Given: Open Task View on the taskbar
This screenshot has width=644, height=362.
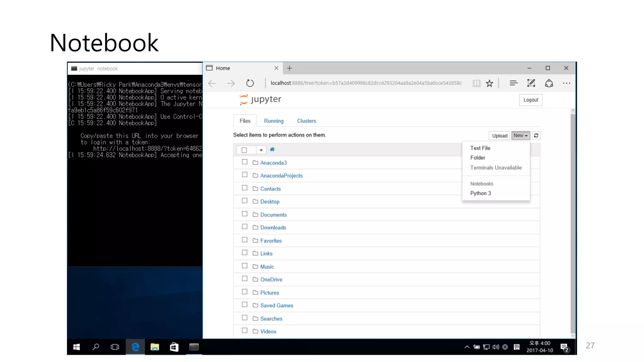Looking at the screenshot, I should pos(115,347).
